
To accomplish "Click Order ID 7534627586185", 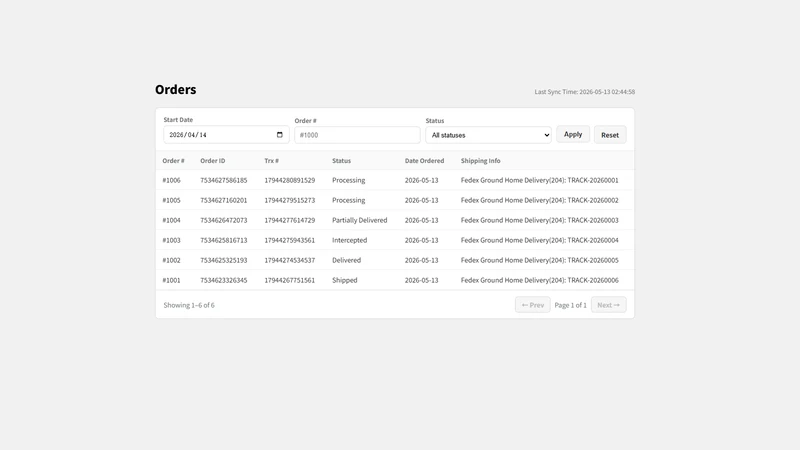I will pos(223,180).
